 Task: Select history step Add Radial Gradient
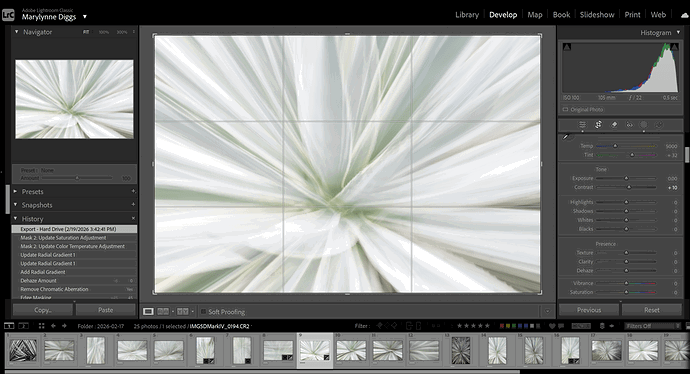point(74,272)
